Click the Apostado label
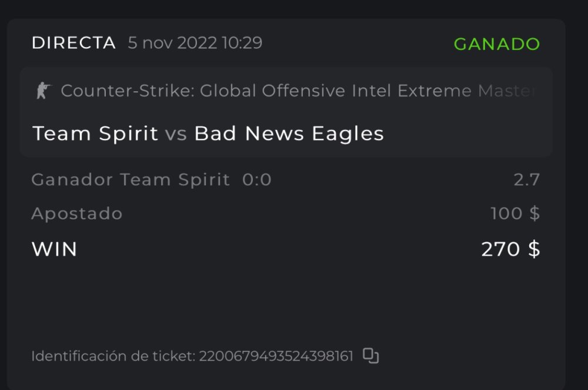The width and height of the screenshot is (588, 390). click(x=77, y=214)
